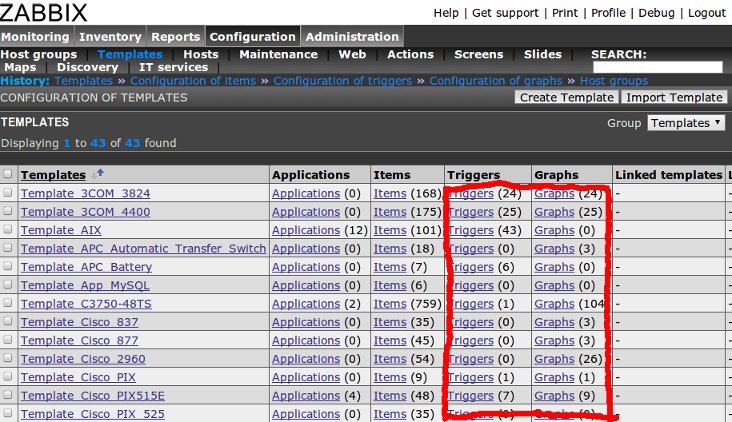Click the Create Template button
This screenshot has height=422, width=732.
click(567, 97)
